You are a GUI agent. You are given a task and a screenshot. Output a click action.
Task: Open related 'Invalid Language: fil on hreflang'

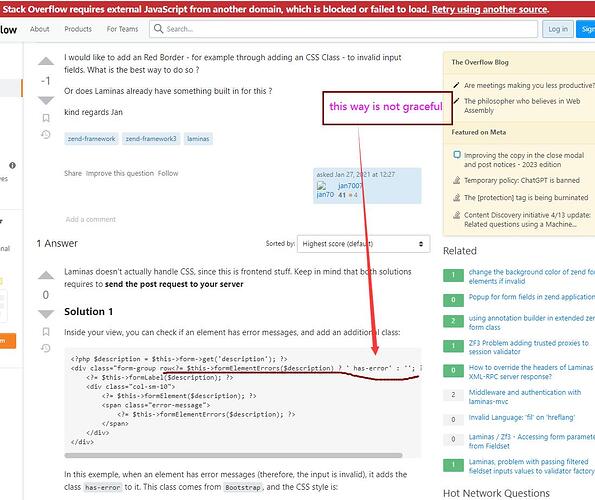[x=521, y=417]
